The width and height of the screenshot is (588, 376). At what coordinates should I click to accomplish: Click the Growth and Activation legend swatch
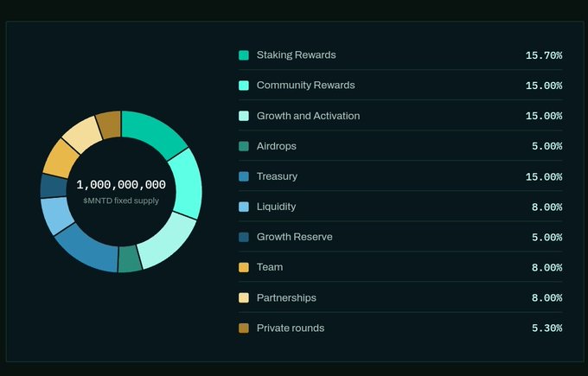click(243, 116)
